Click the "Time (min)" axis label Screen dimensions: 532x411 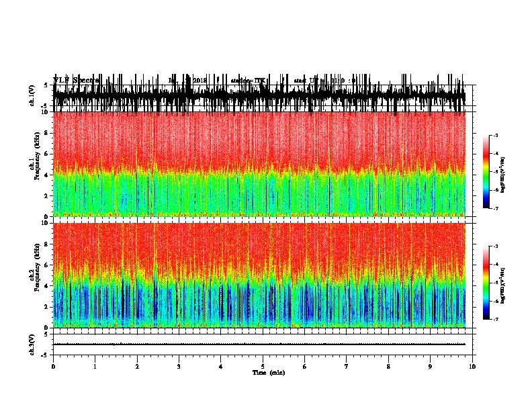269,373
